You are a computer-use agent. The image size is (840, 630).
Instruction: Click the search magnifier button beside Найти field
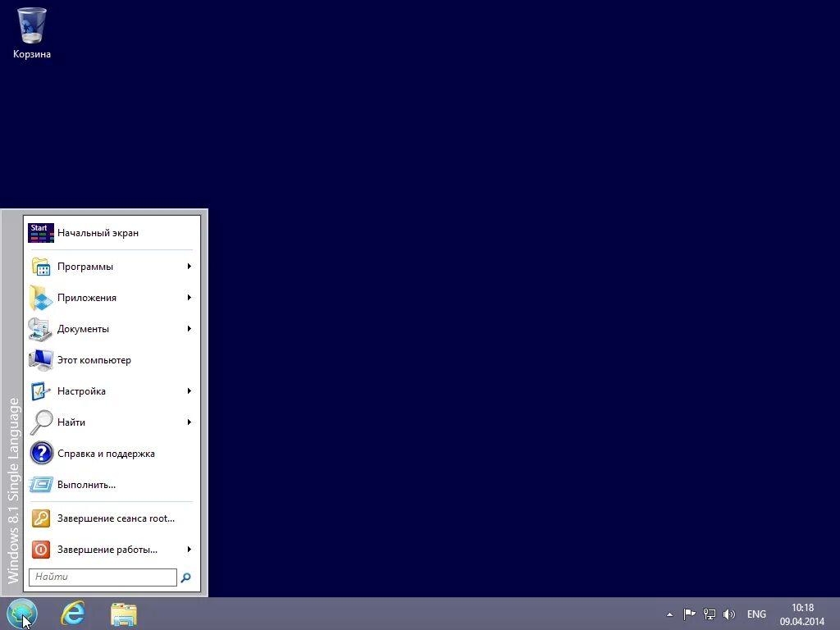[186, 577]
